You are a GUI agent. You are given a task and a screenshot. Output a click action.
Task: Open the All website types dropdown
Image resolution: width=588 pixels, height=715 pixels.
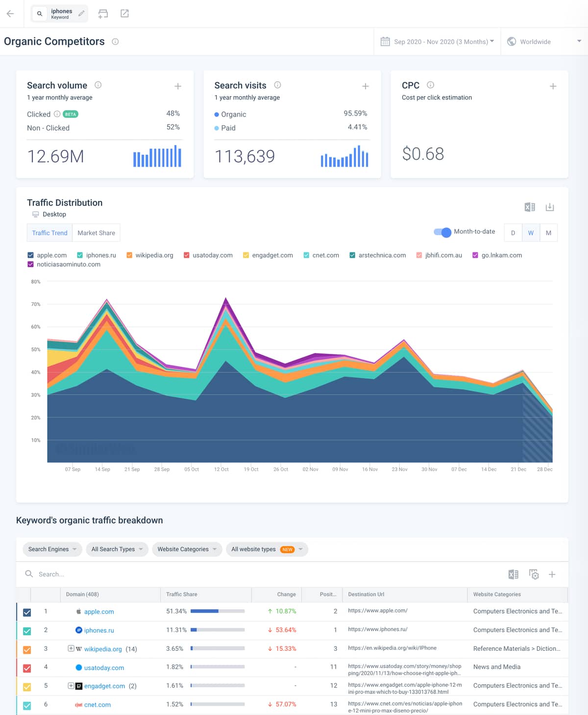click(267, 549)
